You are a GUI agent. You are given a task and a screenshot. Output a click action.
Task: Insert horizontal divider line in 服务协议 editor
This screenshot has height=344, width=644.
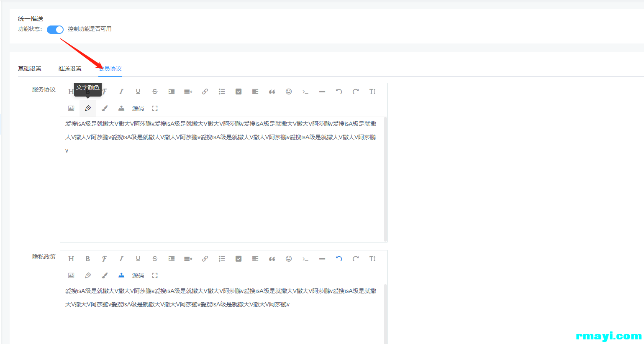point(322,92)
